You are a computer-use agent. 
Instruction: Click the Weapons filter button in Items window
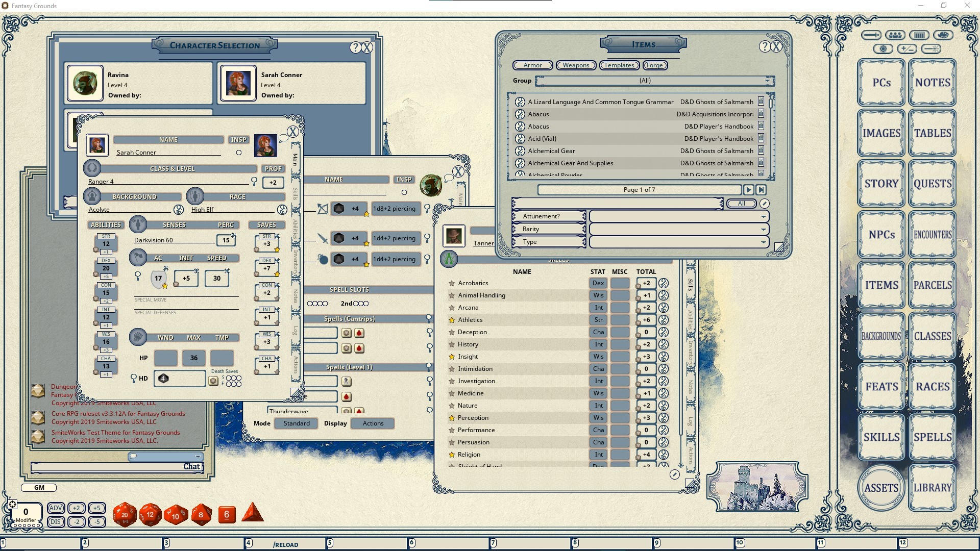pos(576,65)
